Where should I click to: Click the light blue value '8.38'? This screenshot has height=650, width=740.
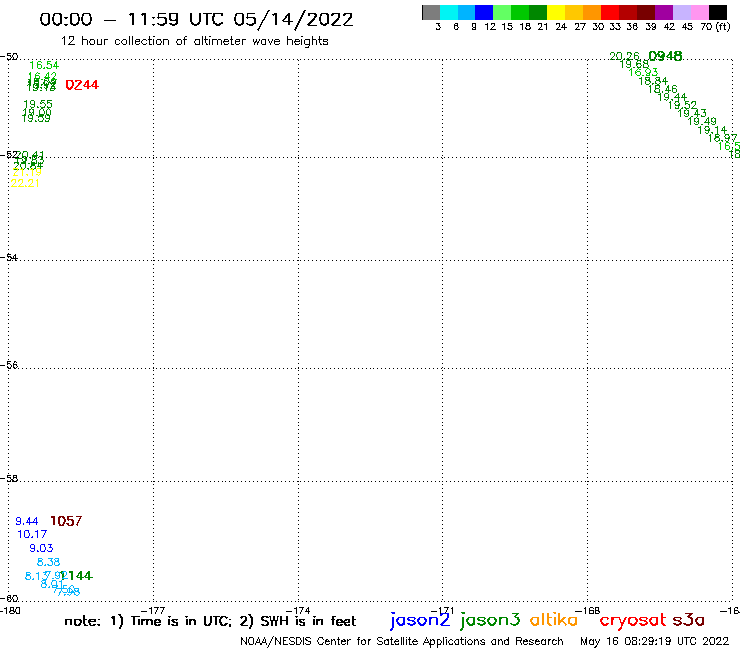[x=49, y=562]
